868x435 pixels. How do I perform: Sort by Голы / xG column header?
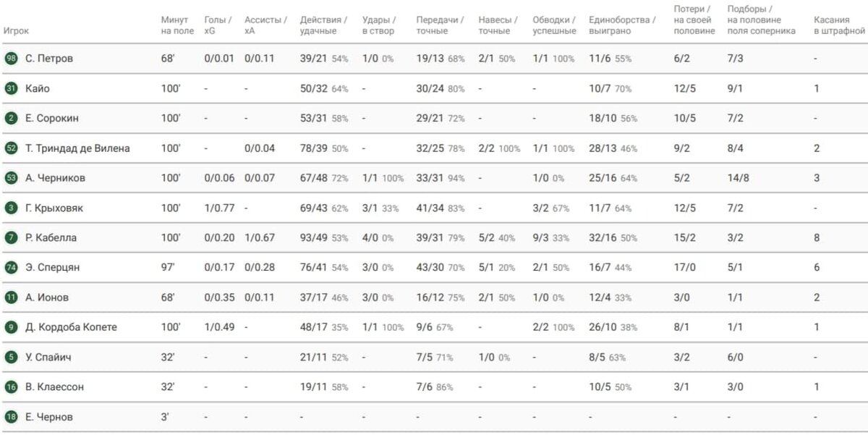[218, 25]
